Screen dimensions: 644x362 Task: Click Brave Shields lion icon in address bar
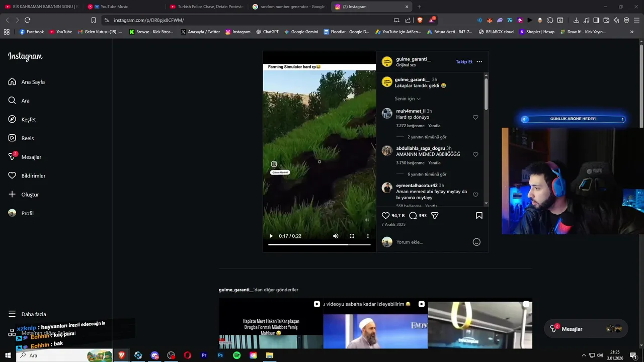pyautogui.click(x=420, y=20)
